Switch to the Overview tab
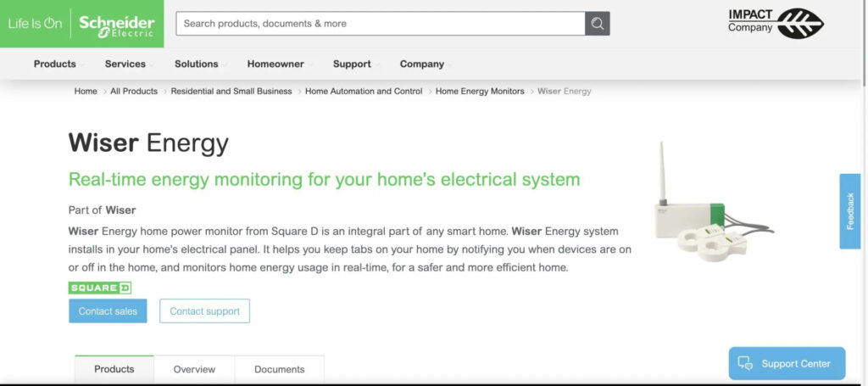 coord(194,369)
